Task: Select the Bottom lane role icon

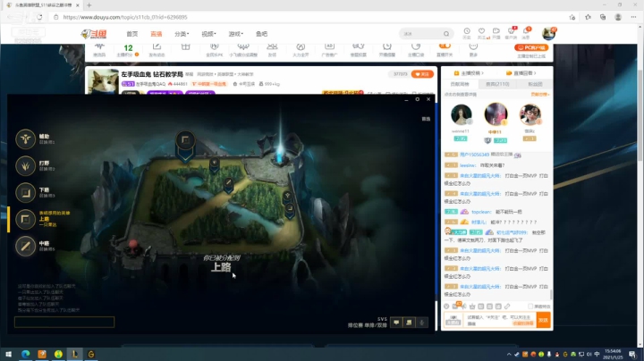Action: [25, 192]
